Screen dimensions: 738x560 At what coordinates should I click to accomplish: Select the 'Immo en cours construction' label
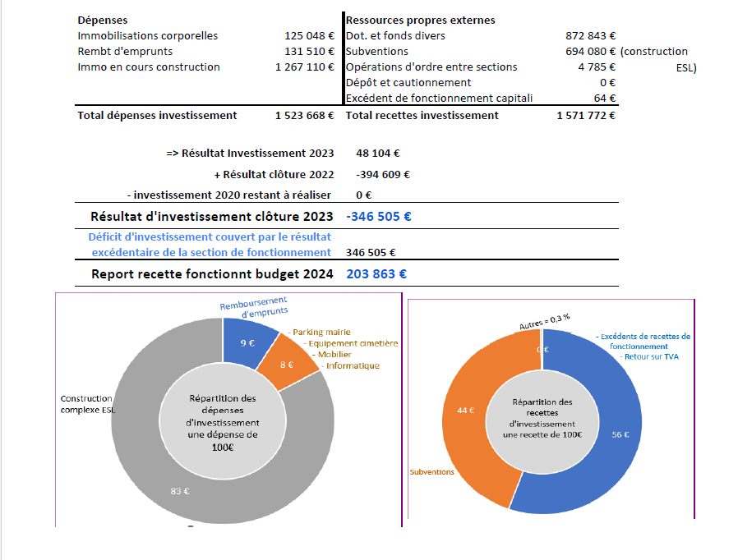coord(149,67)
